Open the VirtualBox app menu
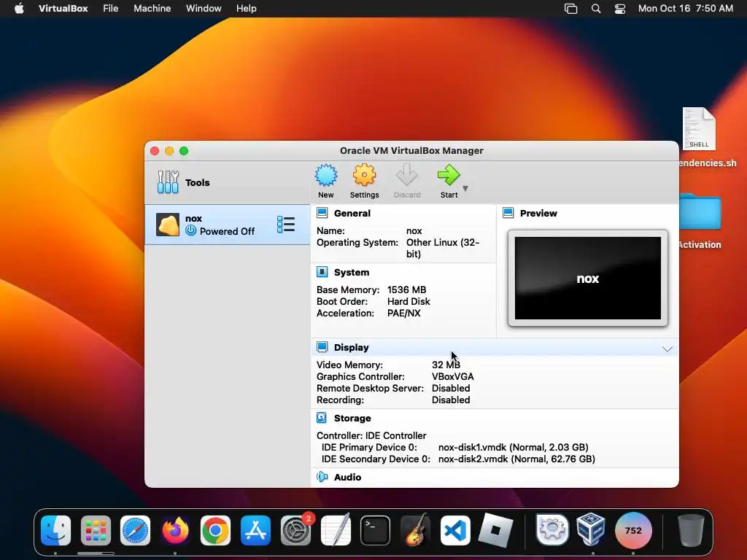The width and height of the screenshot is (747, 560). (63, 8)
